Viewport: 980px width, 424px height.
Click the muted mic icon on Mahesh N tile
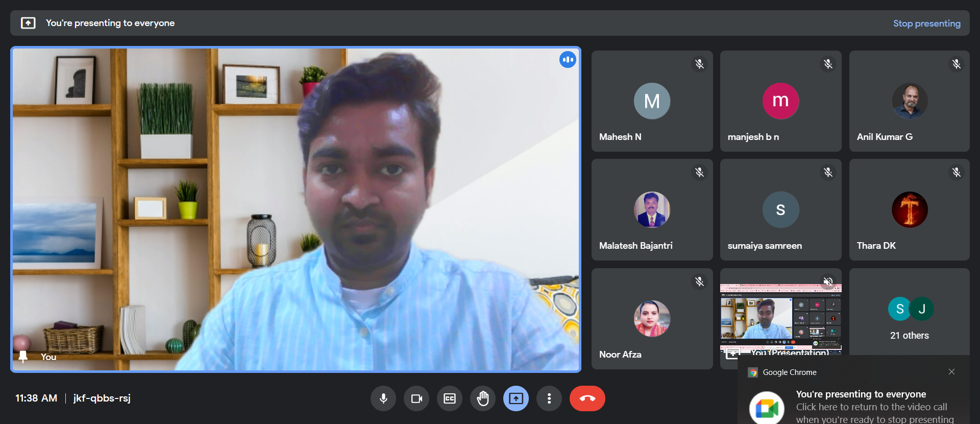coord(699,64)
